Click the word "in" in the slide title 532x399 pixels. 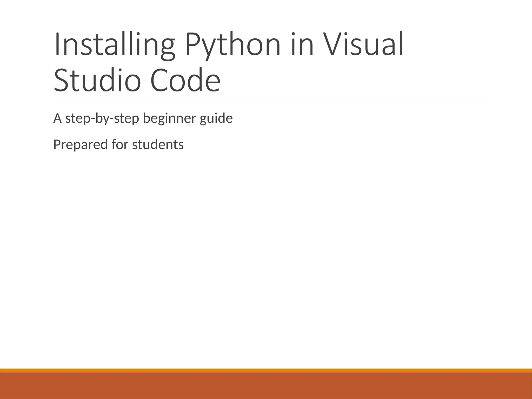(302, 45)
